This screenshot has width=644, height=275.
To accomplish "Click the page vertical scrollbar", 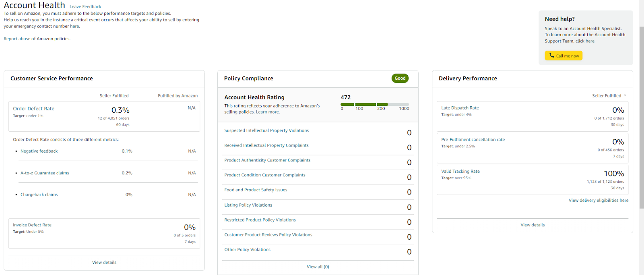I will [642, 117].
